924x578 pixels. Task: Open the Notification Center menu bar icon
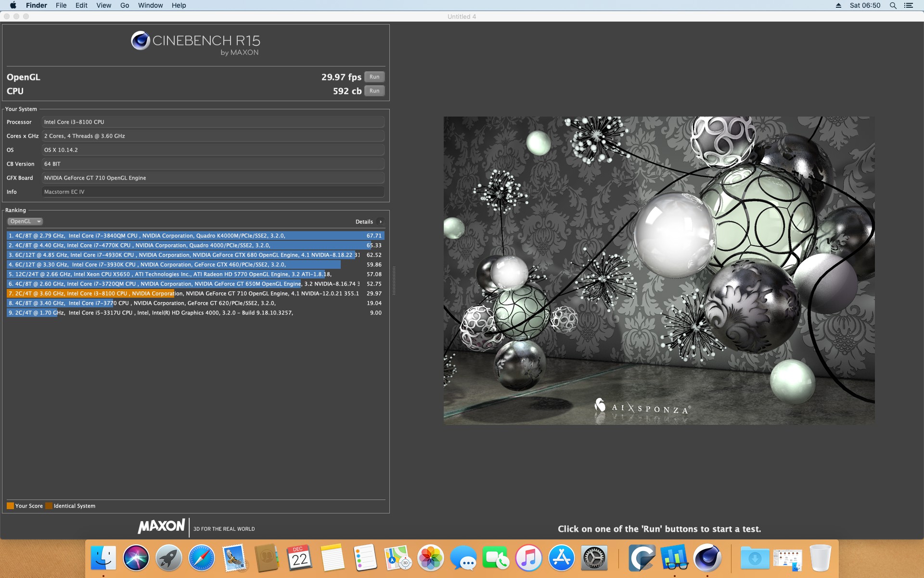point(909,5)
